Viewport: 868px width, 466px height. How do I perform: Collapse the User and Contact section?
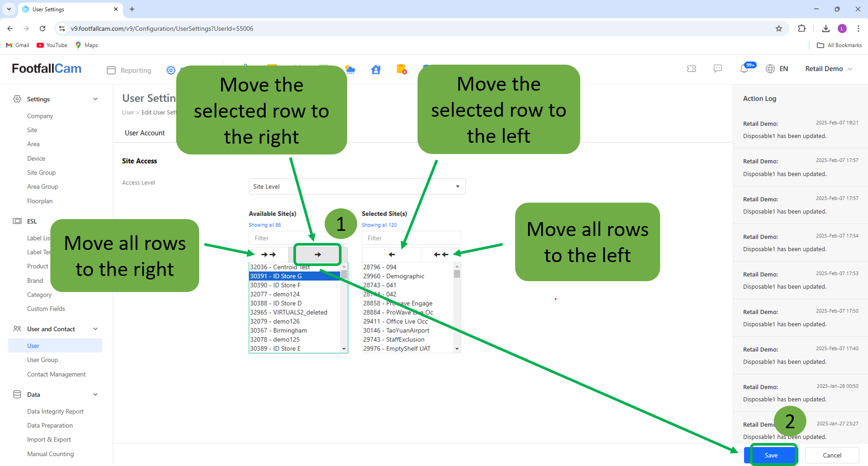95,329
